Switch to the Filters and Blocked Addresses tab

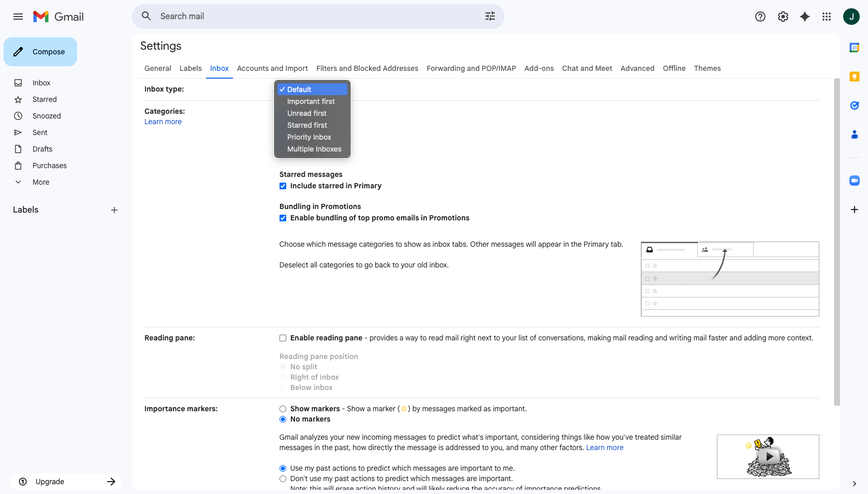367,68
